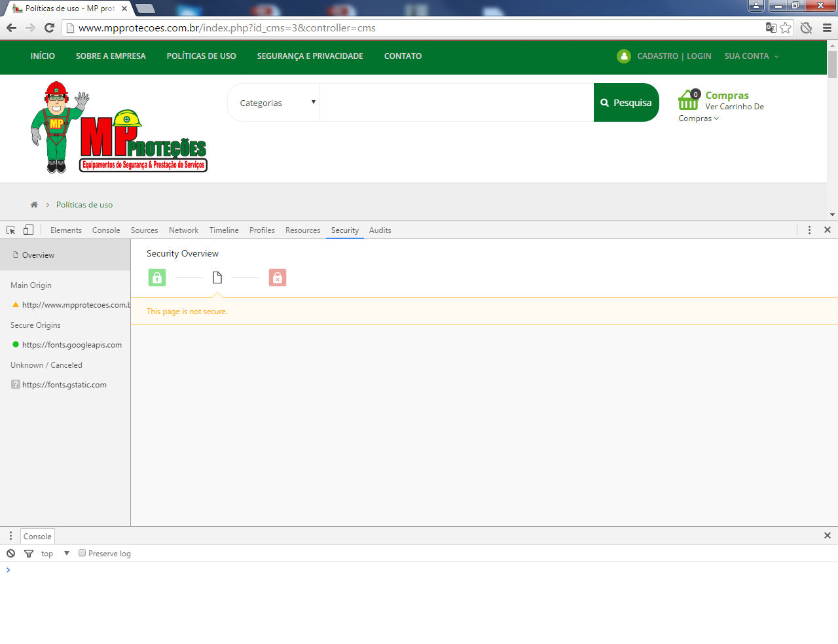
Task: Open POLÍTICAS DE USO in the green navbar
Action: [x=201, y=56]
